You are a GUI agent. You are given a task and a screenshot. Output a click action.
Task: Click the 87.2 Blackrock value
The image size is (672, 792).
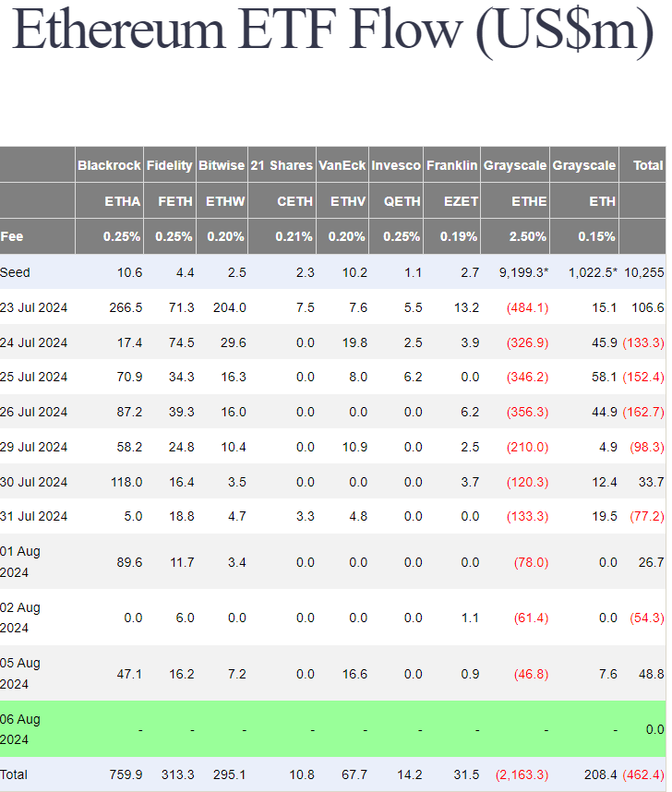[129, 412]
